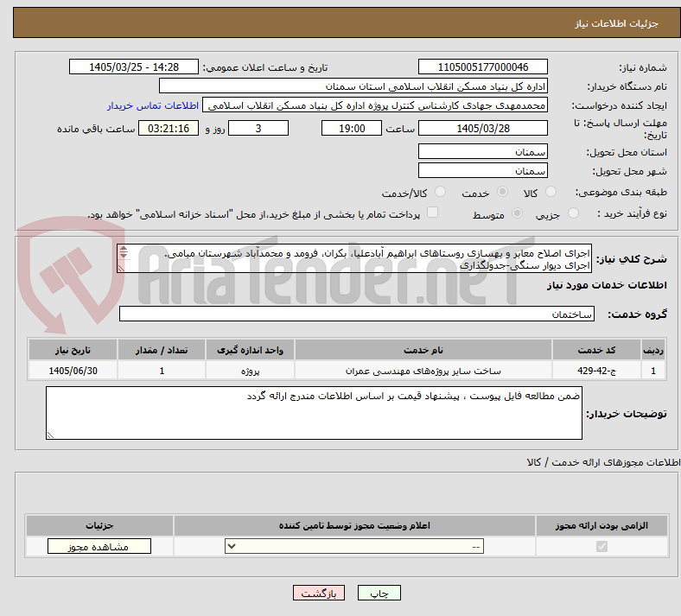Click the جزئیات اطلاعات نیاز page title

pyautogui.click(x=617, y=23)
